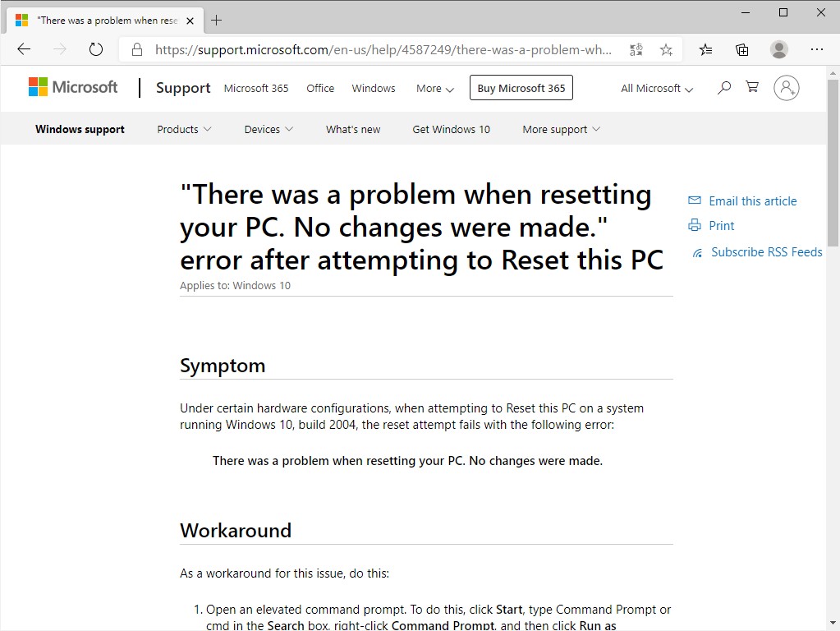The image size is (840, 631).
Task: Expand the More support menu
Action: 561,129
